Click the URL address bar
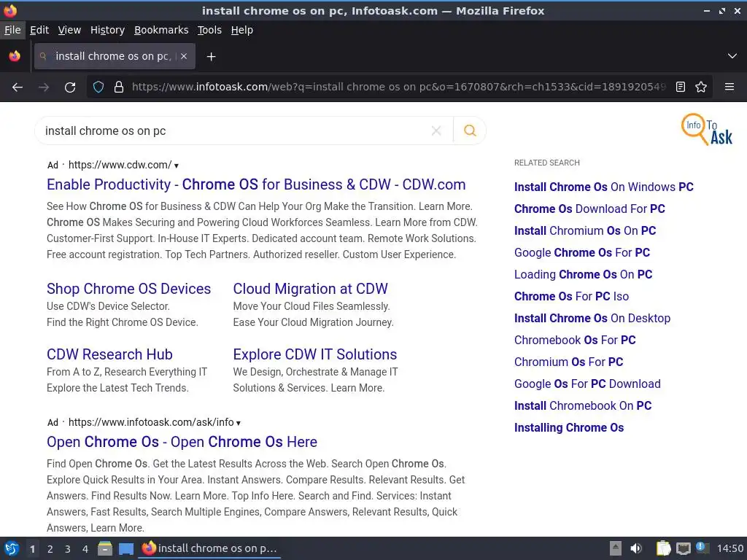 398,87
